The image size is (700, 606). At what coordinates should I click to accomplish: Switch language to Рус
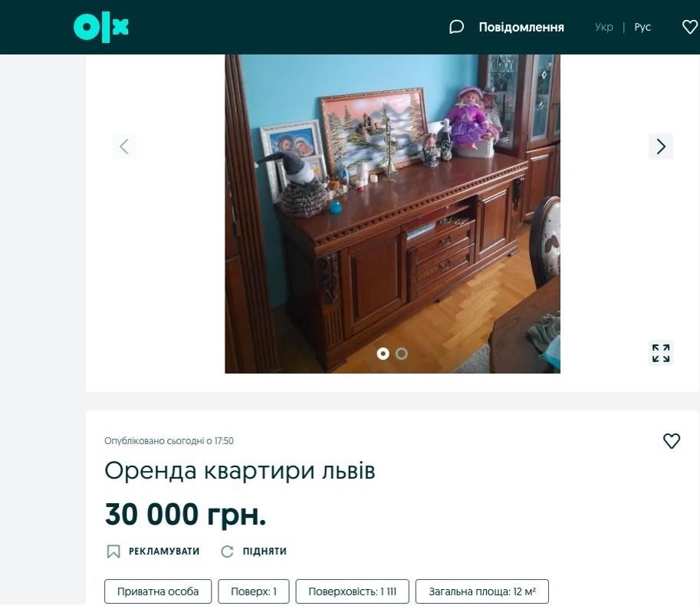click(642, 28)
